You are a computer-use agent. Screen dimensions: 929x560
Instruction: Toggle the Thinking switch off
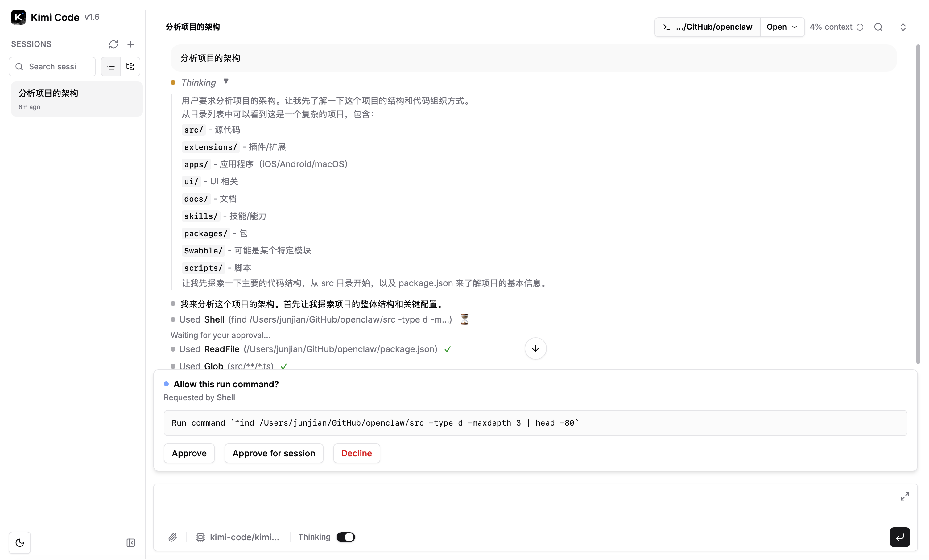(345, 537)
